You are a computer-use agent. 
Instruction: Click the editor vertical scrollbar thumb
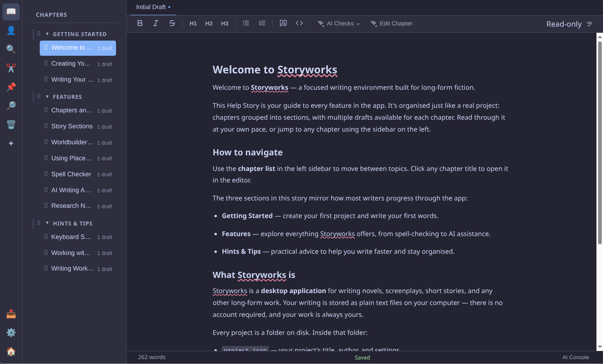pyautogui.click(x=600, y=143)
